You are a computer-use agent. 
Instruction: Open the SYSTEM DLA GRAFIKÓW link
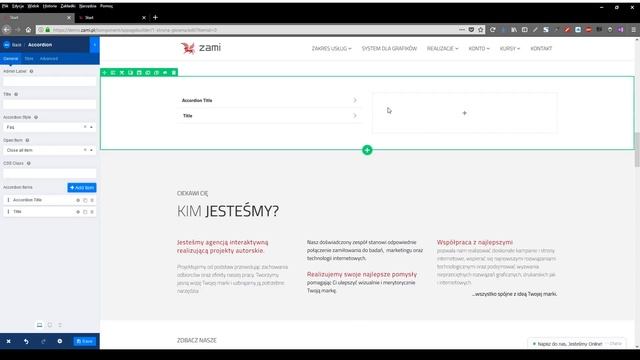pos(389,49)
